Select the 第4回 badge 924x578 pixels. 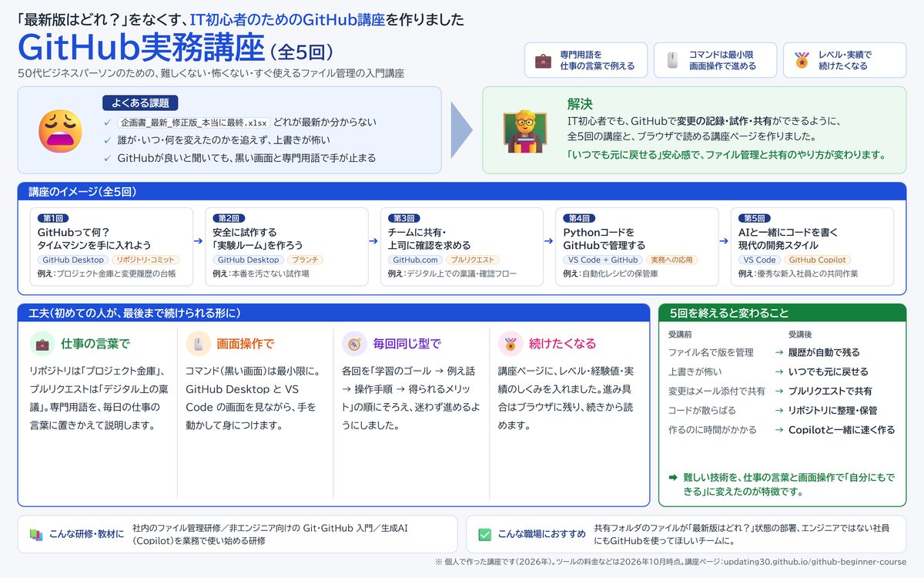click(579, 218)
